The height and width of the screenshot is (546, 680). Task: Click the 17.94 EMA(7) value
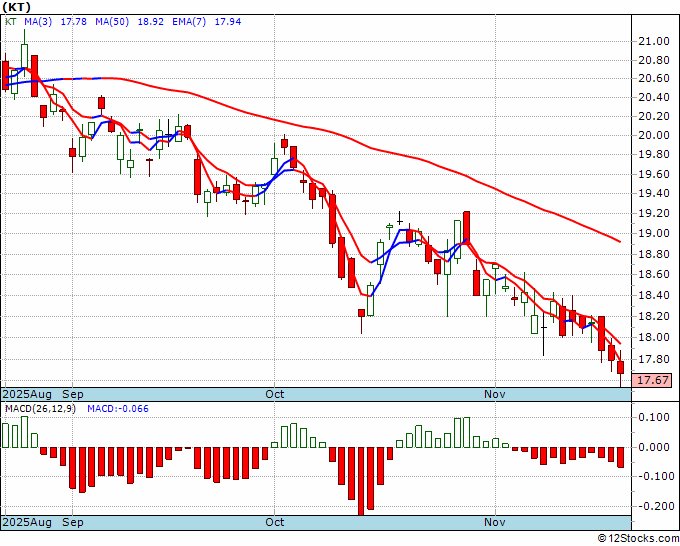coord(228,22)
